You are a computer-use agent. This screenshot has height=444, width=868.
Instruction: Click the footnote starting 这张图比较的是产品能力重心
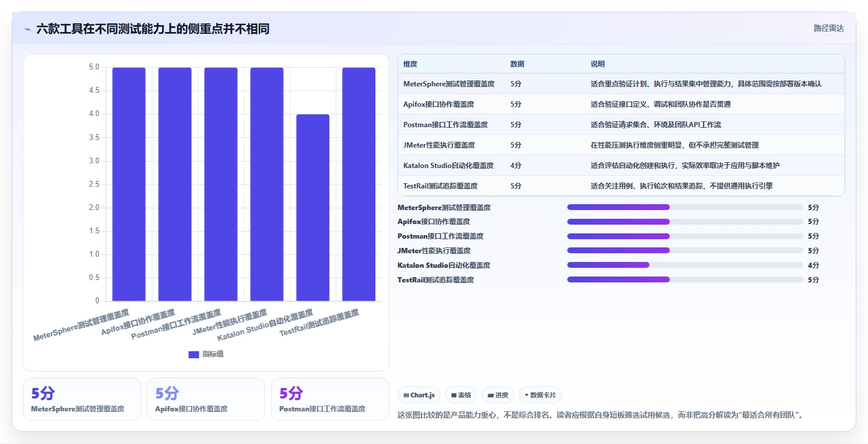click(600, 415)
